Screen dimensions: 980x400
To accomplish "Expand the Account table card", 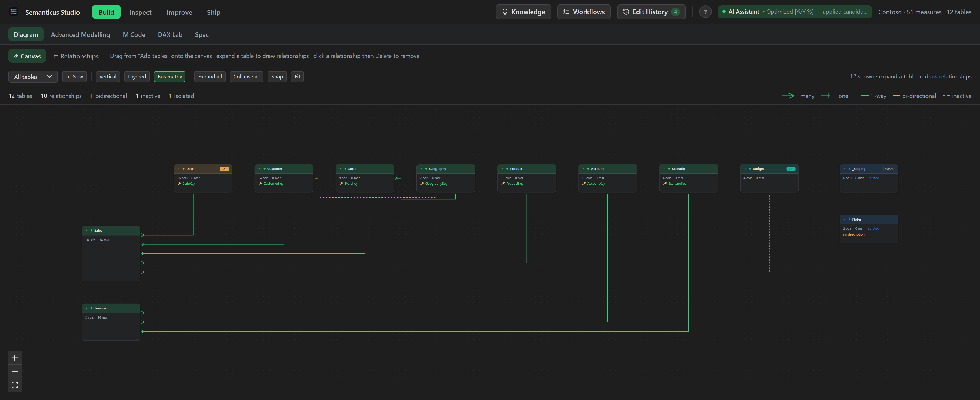I will tap(584, 169).
